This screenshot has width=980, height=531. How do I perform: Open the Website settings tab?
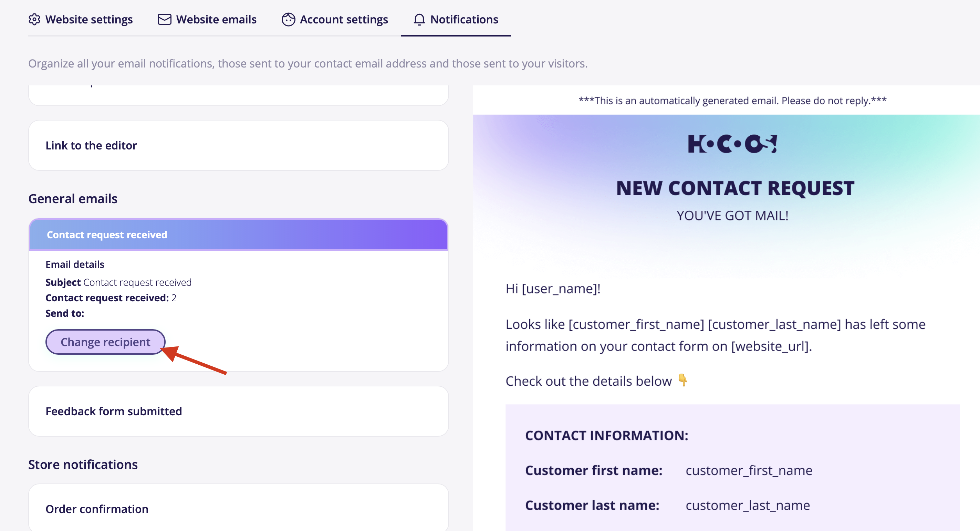(x=88, y=19)
